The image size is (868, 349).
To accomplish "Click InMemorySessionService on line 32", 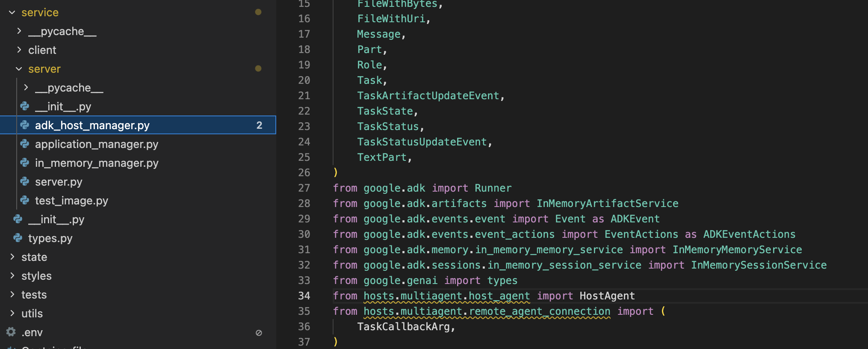I will click(759, 265).
